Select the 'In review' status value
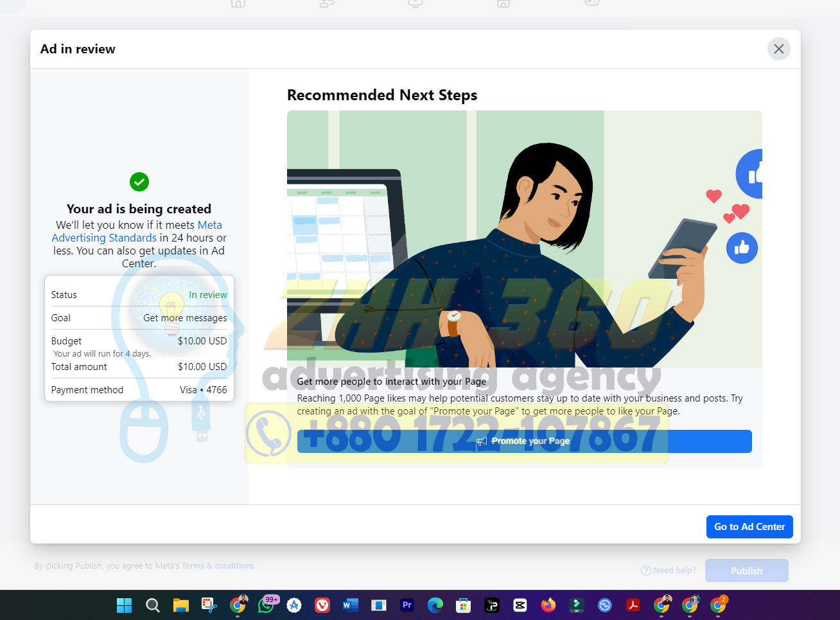 click(x=208, y=295)
